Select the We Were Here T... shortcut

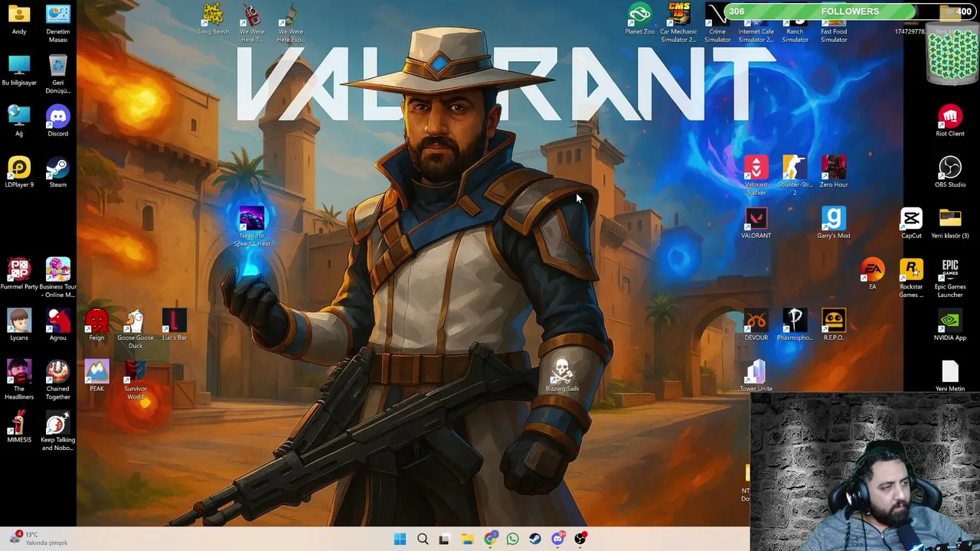pyautogui.click(x=252, y=24)
